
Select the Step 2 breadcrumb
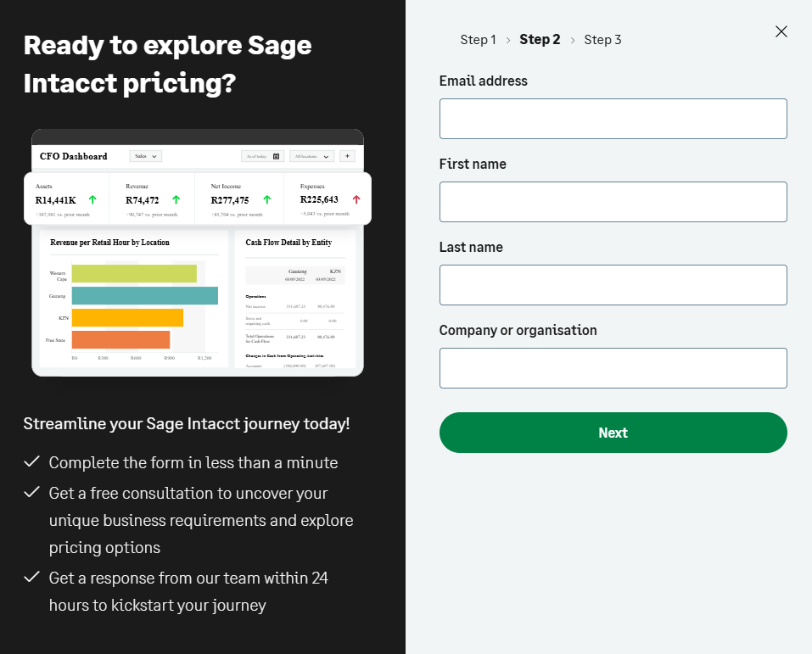(x=540, y=40)
